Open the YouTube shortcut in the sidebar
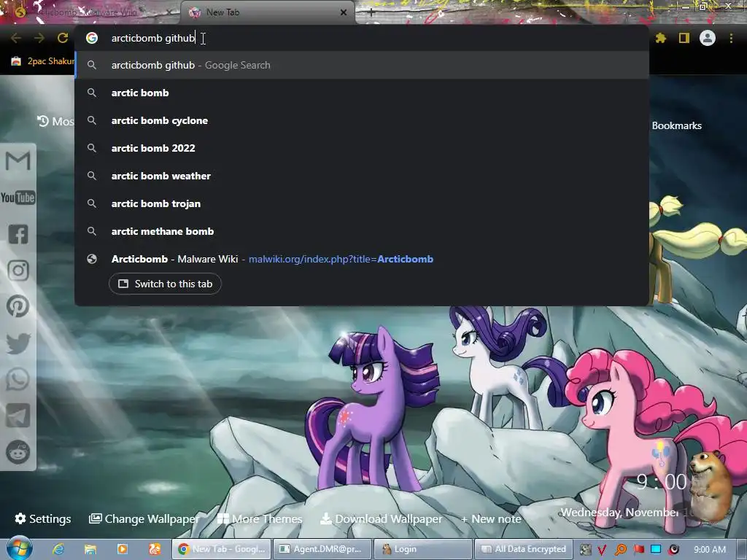747x560 pixels. (x=18, y=197)
